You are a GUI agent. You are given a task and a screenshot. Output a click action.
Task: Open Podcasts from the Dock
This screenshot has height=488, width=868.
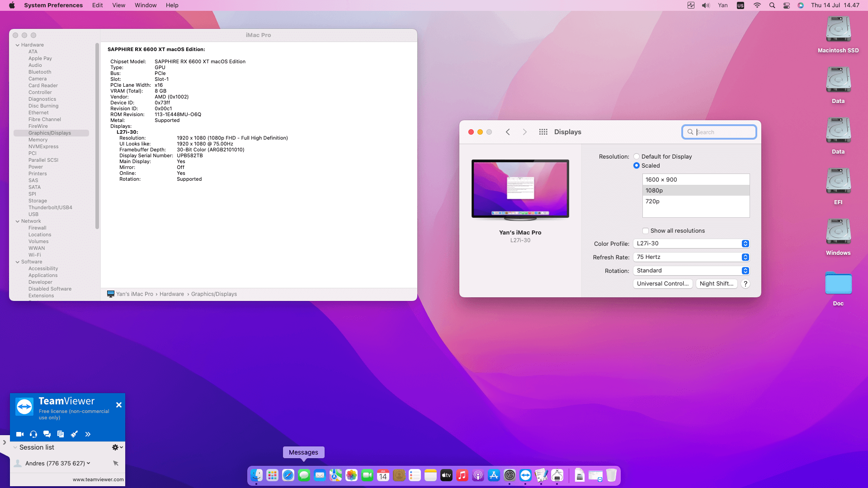[x=478, y=475]
